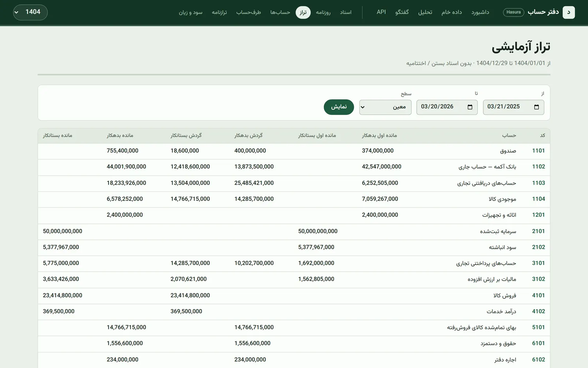Go to the «حساب‌ها» tab

[x=280, y=12]
